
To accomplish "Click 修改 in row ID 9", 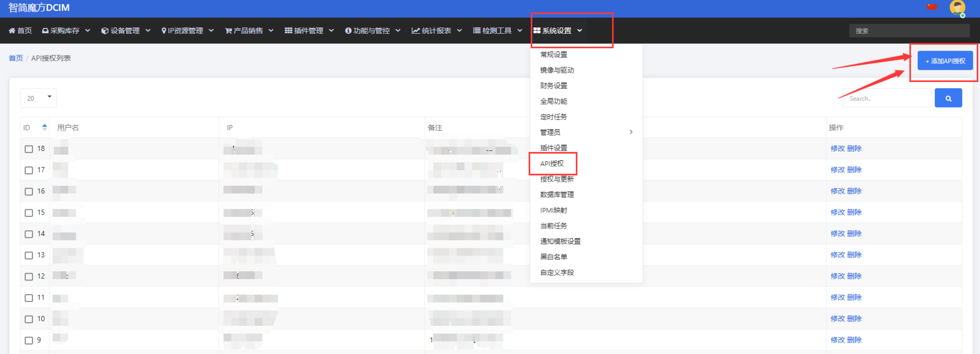I will (x=837, y=340).
